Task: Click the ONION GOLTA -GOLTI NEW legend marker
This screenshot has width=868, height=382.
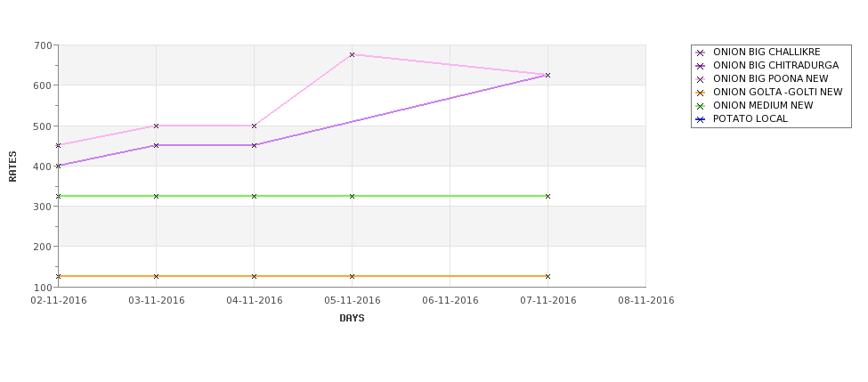Action: coord(701,93)
